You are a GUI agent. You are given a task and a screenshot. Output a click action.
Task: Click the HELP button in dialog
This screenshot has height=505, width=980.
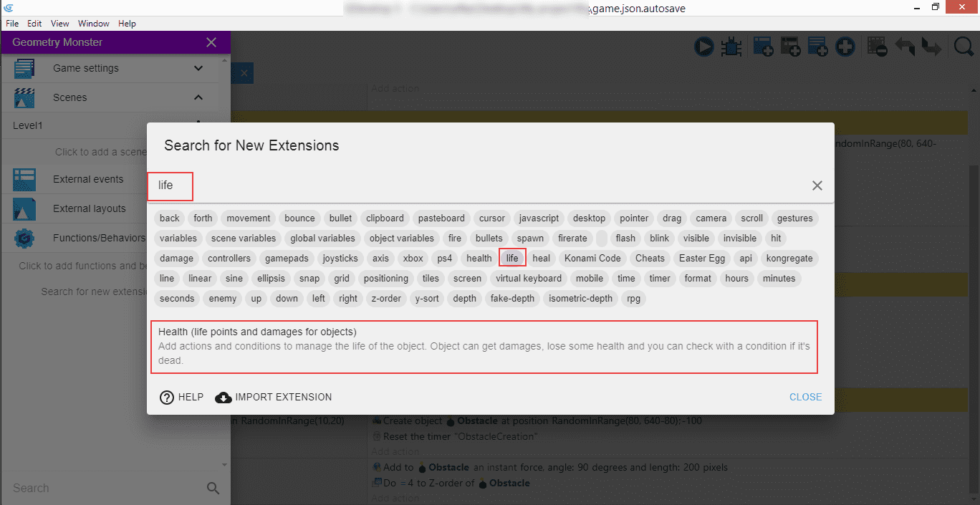pos(181,397)
